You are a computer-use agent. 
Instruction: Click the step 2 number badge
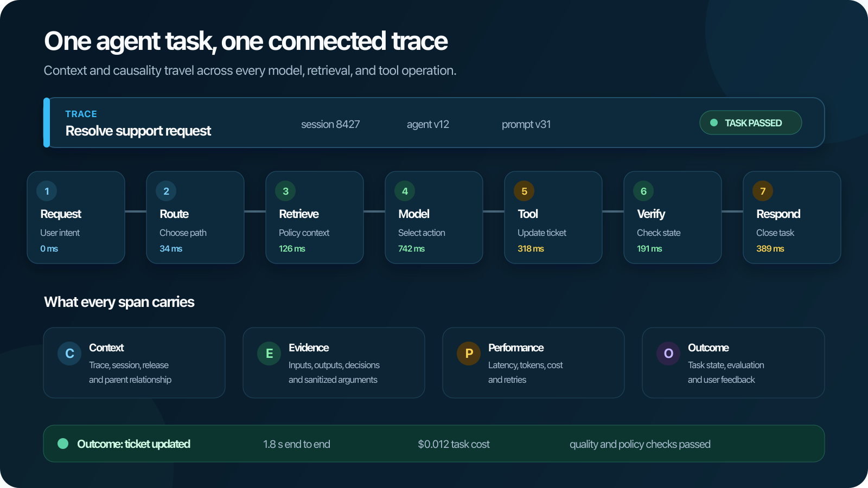point(166,191)
